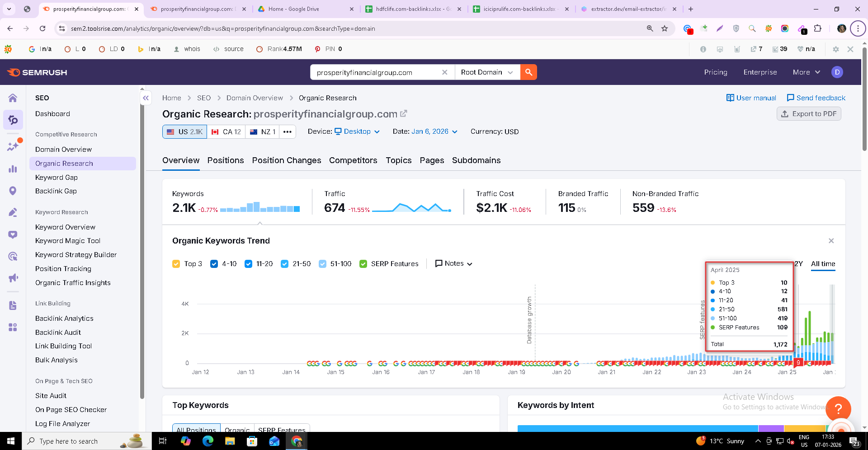Expand the Notes dropdown

pos(454,263)
